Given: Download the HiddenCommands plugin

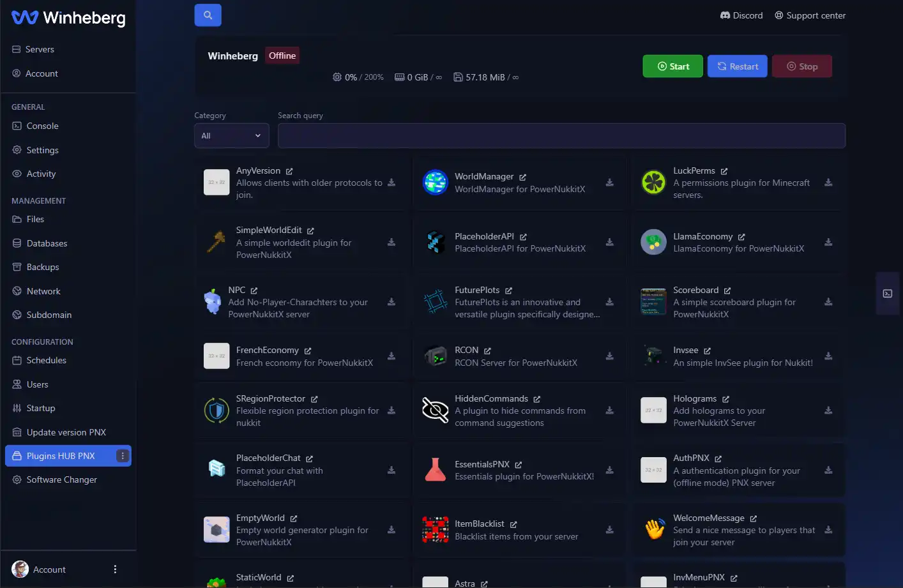Looking at the screenshot, I should (x=610, y=411).
